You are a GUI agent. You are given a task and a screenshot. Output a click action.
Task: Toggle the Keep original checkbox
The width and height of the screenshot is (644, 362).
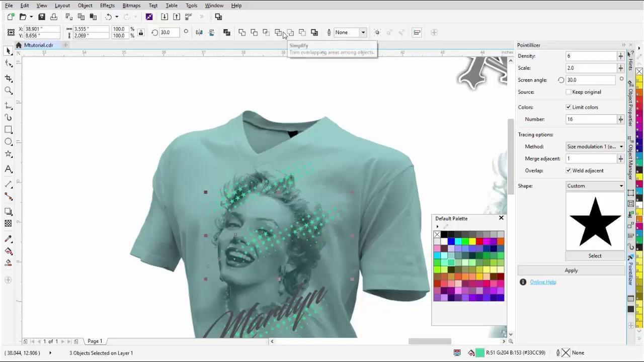[569, 92]
